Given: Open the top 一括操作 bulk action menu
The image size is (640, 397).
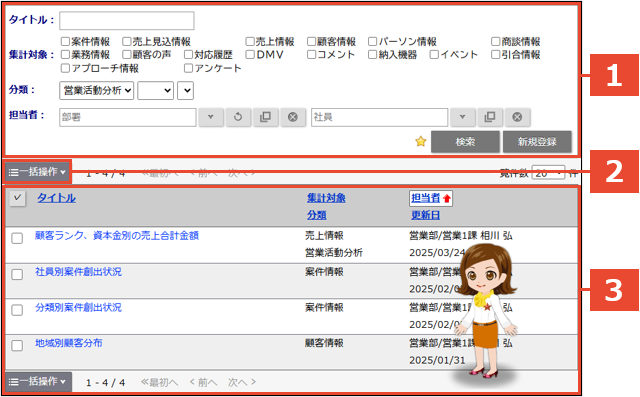Looking at the screenshot, I should pos(38,172).
